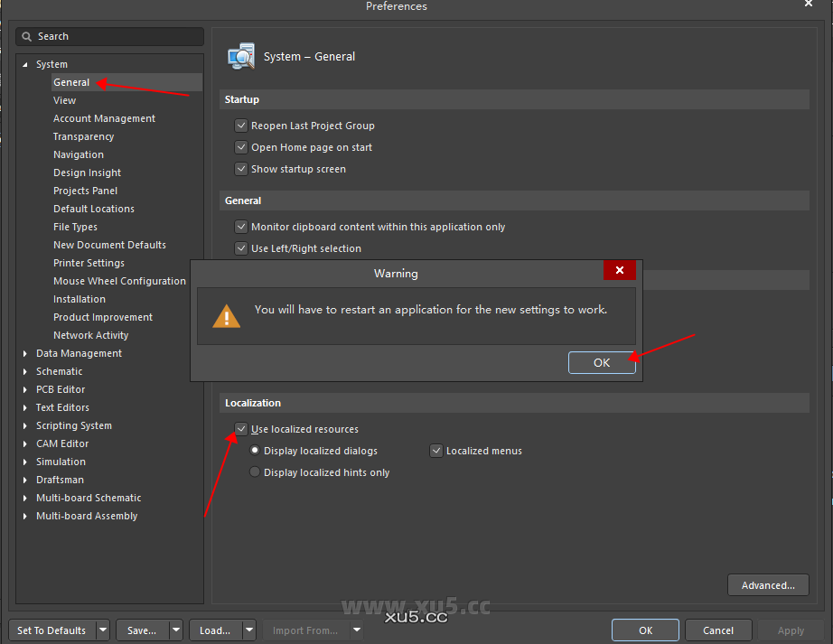Screen dimensions: 833x644
Task: Expand the PCB Editor section
Action: (24, 389)
